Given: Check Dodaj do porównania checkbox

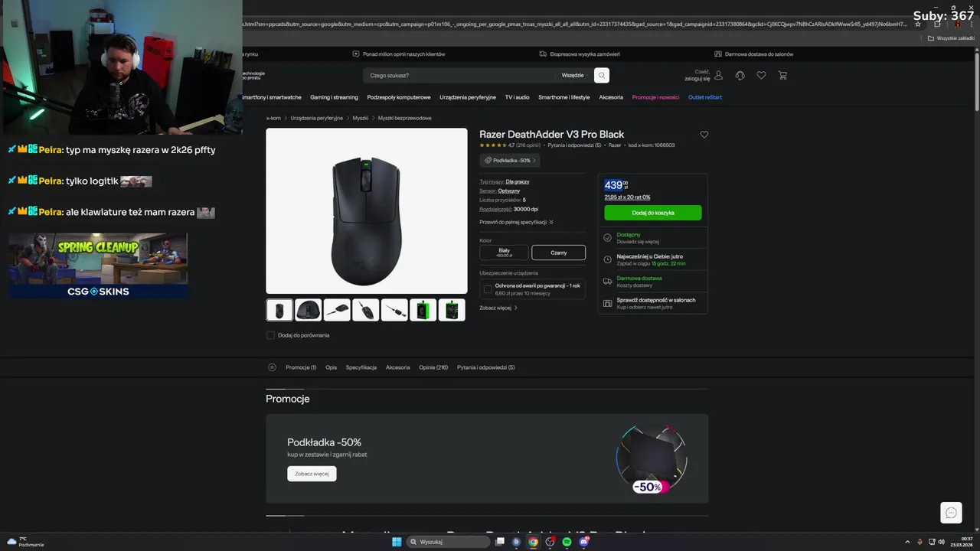Looking at the screenshot, I should [x=270, y=335].
